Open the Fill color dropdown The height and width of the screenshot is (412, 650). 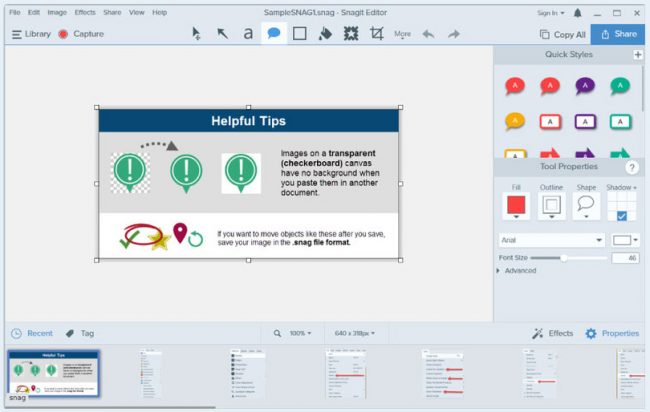tap(516, 217)
